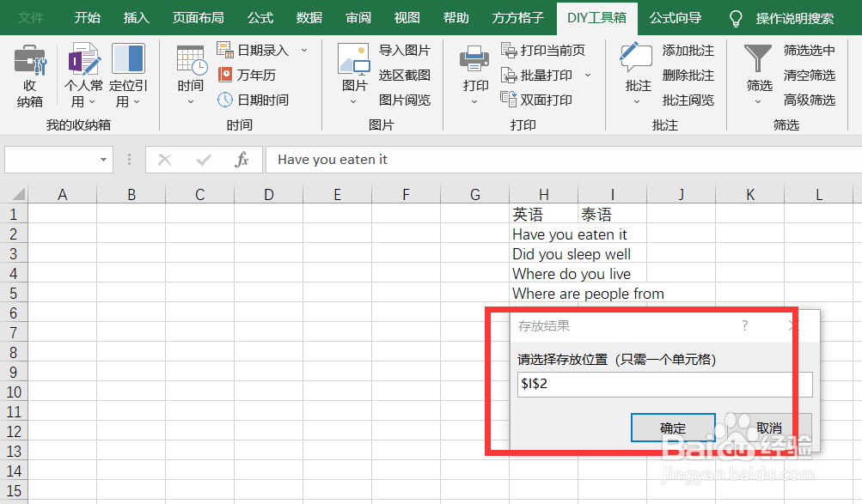The image size is (862, 504).
Task: Click the formula bar text field
Action: (564, 160)
